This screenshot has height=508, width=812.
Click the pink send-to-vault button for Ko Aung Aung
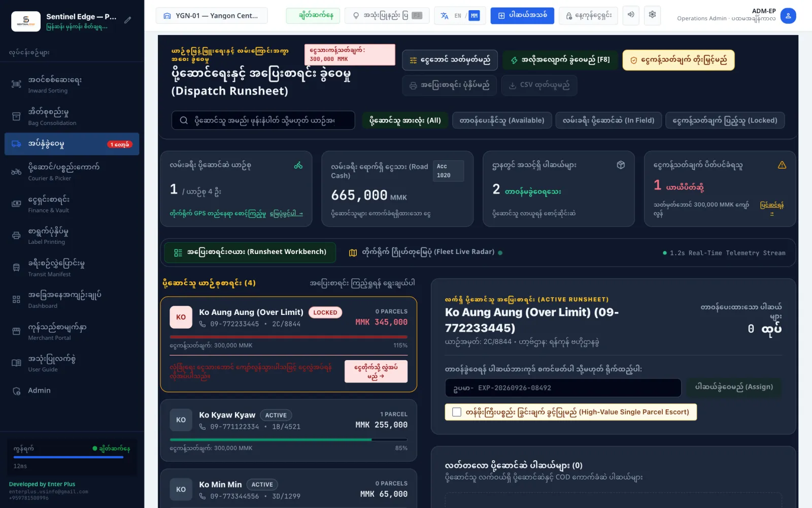coord(376,371)
